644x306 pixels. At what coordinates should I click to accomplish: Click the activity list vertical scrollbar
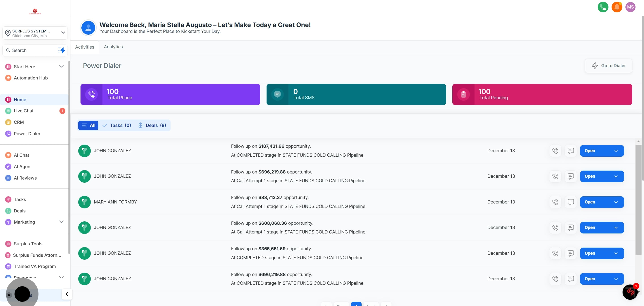[x=638, y=200]
